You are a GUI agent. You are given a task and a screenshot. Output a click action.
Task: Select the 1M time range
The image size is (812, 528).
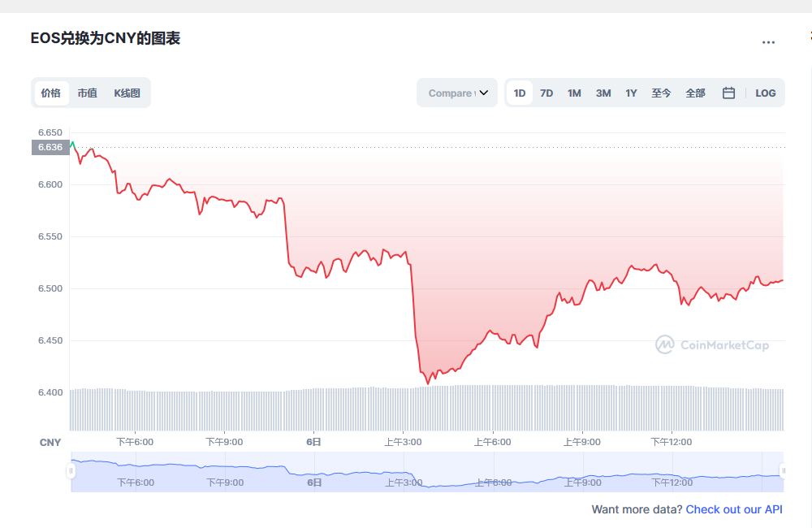[x=574, y=93]
